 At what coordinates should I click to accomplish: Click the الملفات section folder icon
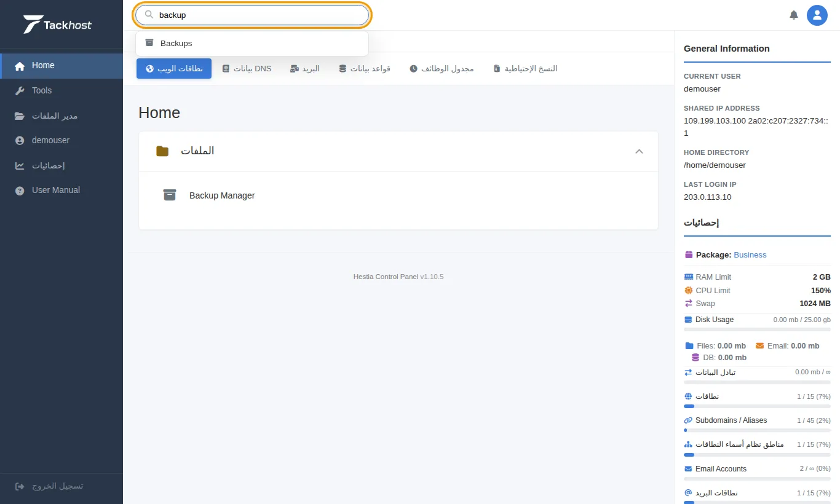click(x=162, y=151)
